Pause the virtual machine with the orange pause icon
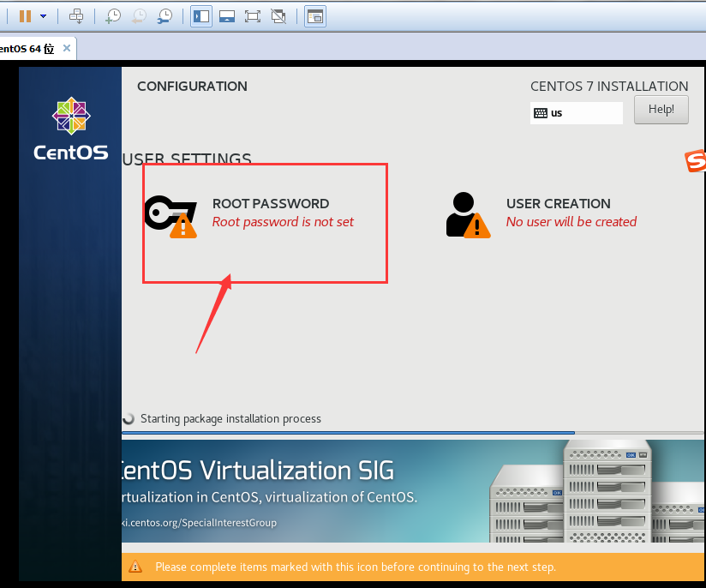 point(25,16)
